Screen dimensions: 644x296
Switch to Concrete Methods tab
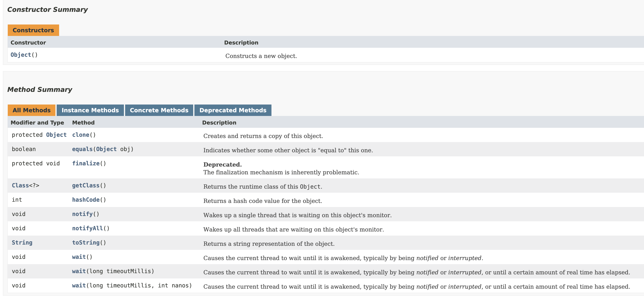[x=159, y=110]
